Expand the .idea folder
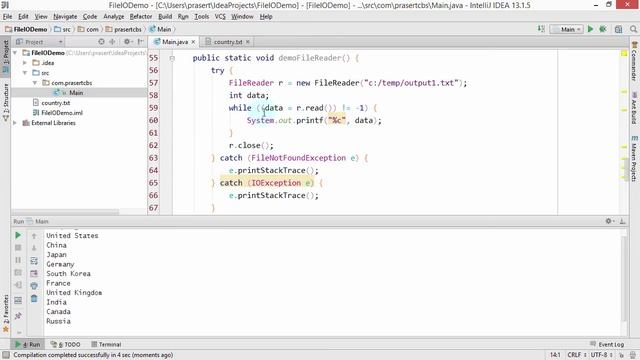 25,63
